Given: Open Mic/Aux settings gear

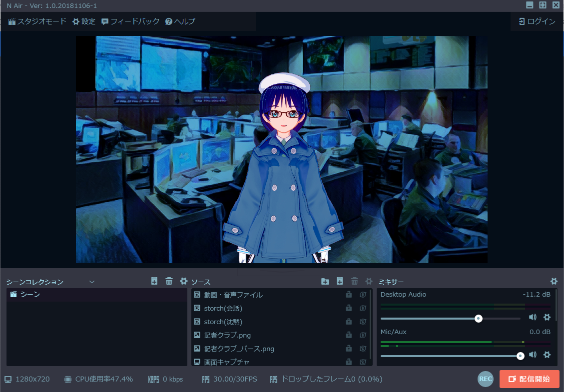Looking at the screenshot, I should click(547, 355).
